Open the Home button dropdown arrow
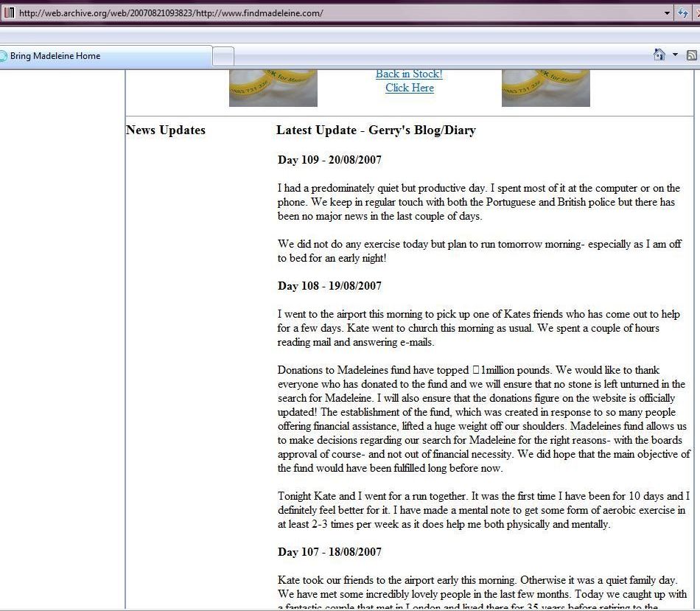Image resolution: width=700 pixels, height=611 pixels. click(x=675, y=55)
